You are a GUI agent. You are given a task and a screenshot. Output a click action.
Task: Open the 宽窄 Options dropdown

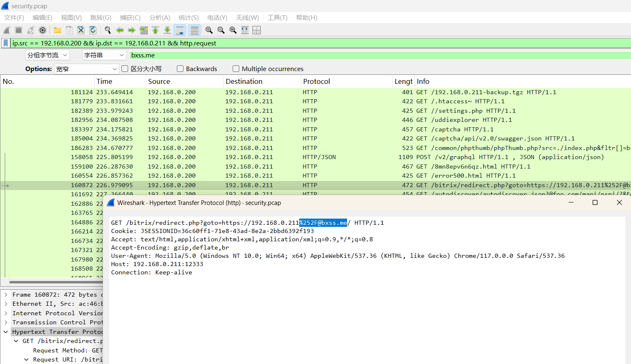(87, 69)
